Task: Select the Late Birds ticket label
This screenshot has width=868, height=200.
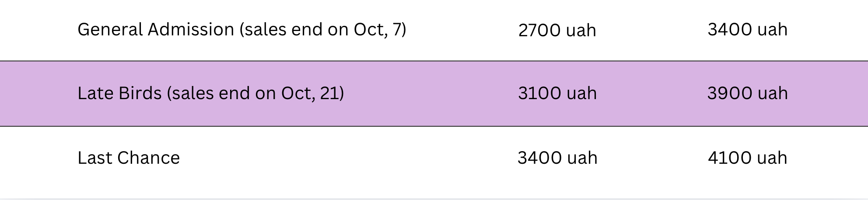Action: (x=210, y=93)
